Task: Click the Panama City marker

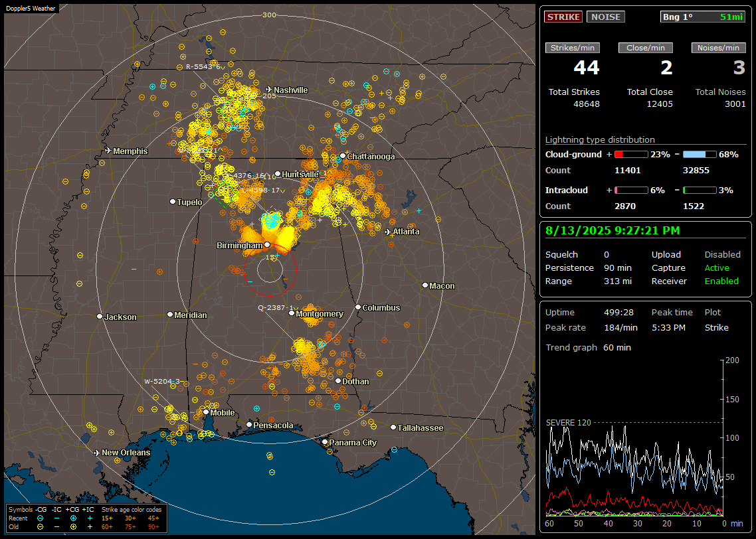Action: 325,441
